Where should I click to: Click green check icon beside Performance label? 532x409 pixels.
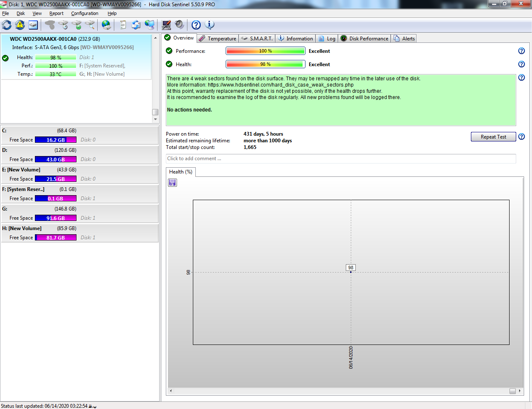[169, 51]
